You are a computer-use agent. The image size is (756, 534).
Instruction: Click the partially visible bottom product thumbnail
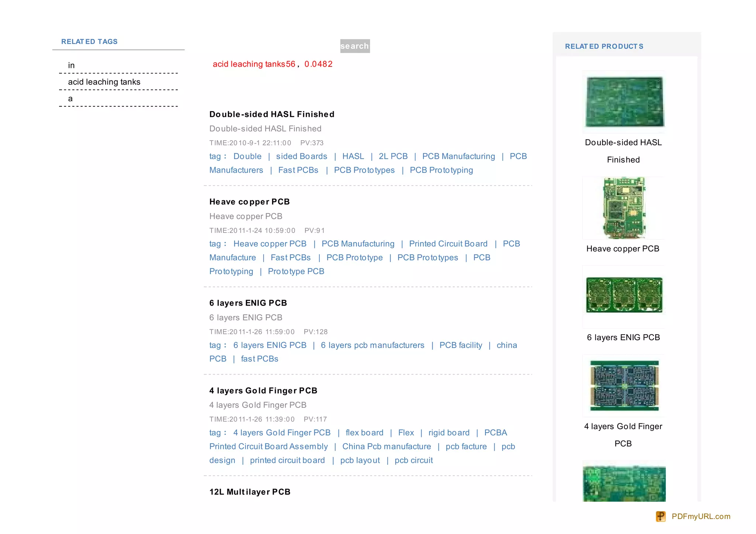coord(624,483)
